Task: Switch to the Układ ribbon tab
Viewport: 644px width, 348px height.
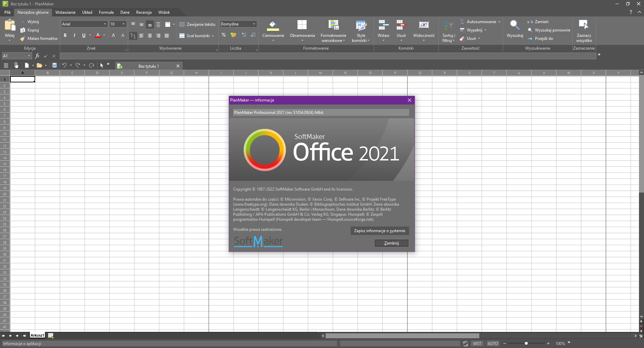Action: click(x=87, y=12)
